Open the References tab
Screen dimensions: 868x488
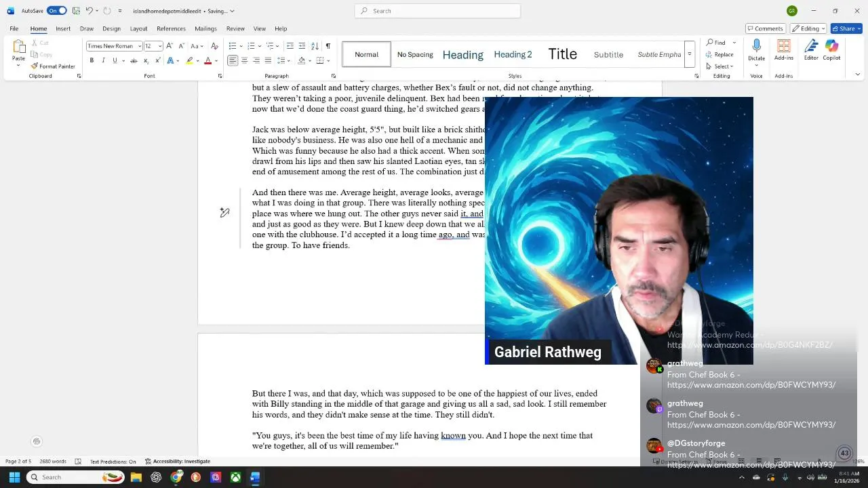coord(171,28)
